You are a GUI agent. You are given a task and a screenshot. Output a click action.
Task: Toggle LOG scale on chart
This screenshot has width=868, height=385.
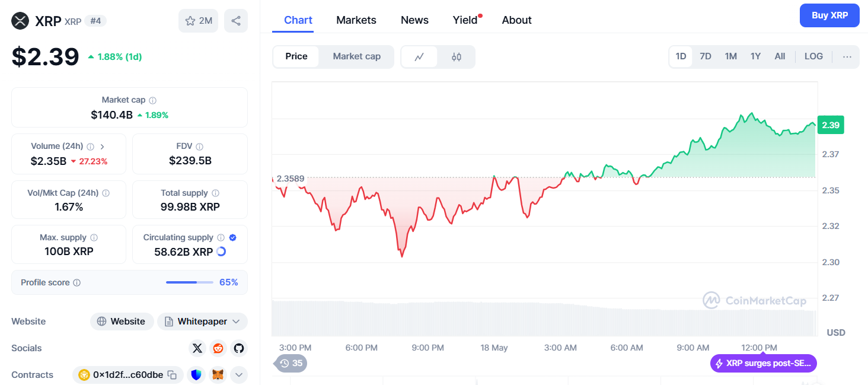pyautogui.click(x=813, y=56)
